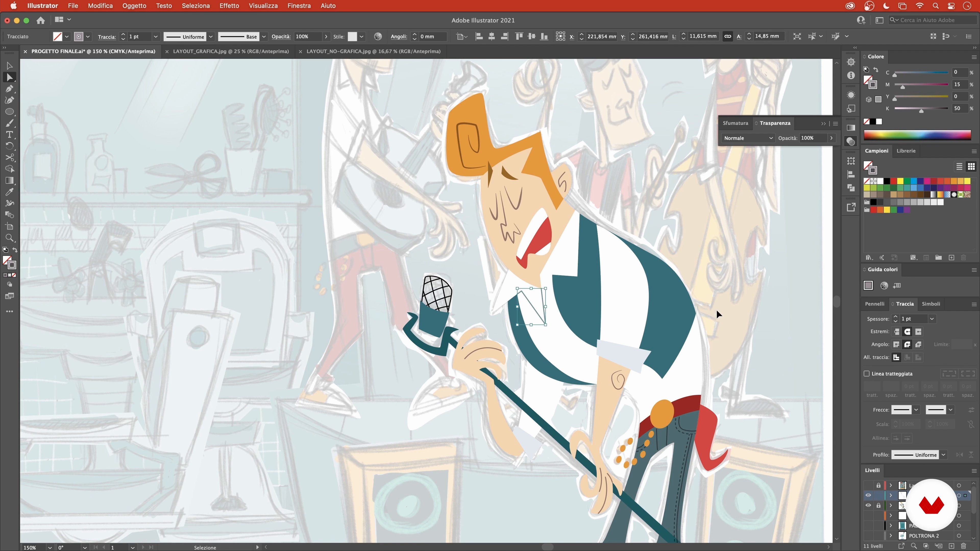Open Profilo Uniforme dropdown in Traccia panel
Viewport: 980px width, 551px height.
pos(944,455)
